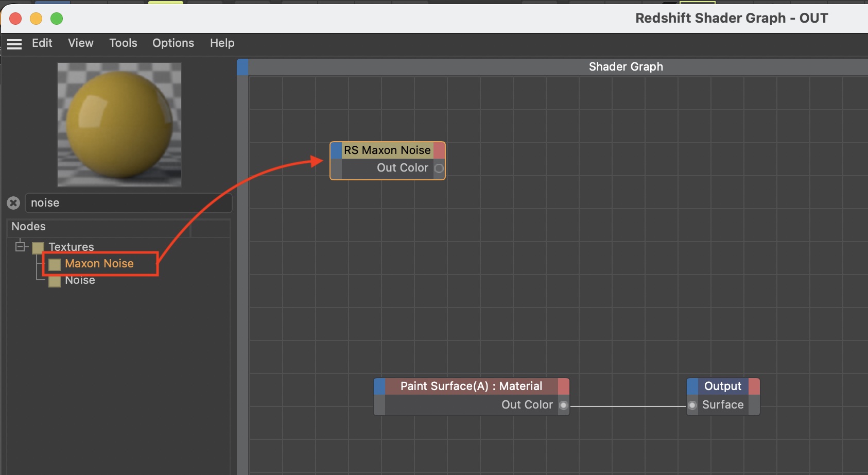Screen dimensions: 868x475
Task: Open the Tools menu
Action: tap(123, 43)
